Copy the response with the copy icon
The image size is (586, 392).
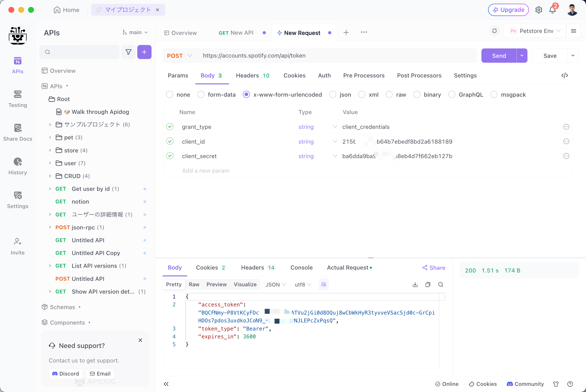click(428, 285)
